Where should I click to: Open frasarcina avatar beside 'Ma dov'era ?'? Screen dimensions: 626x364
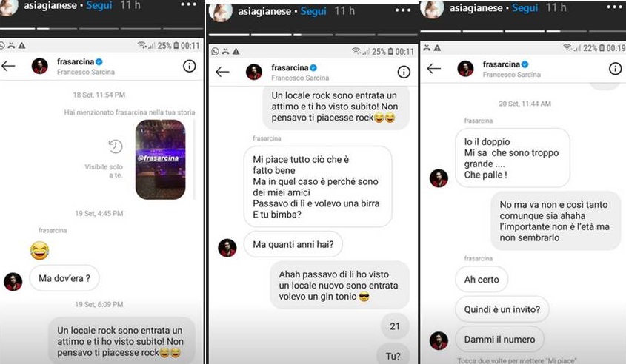click(13, 282)
